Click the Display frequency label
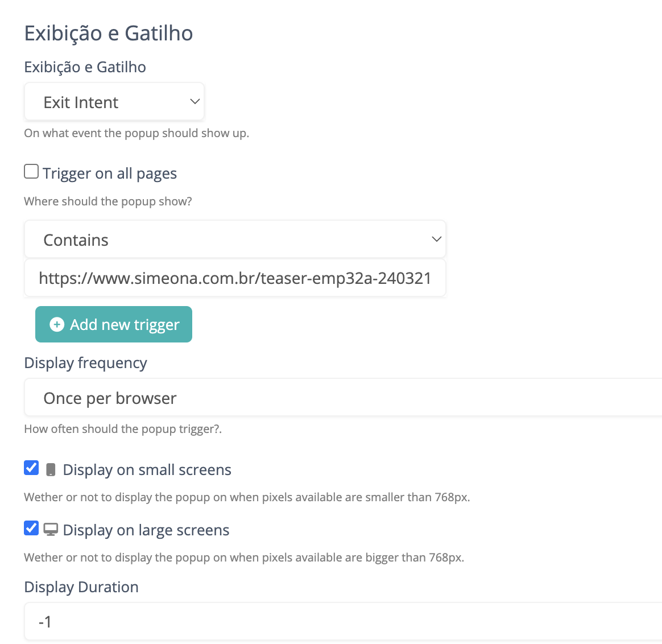The width and height of the screenshot is (662, 644). (86, 363)
